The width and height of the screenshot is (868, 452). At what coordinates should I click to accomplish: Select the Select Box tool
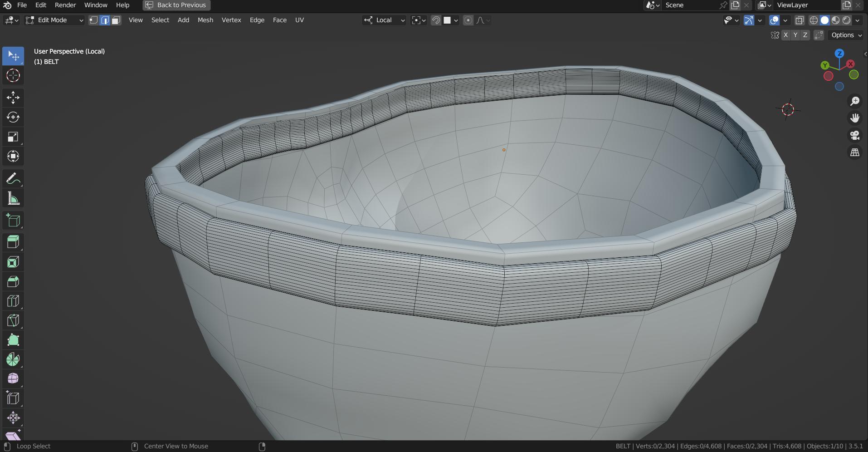[x=13, y=56]
